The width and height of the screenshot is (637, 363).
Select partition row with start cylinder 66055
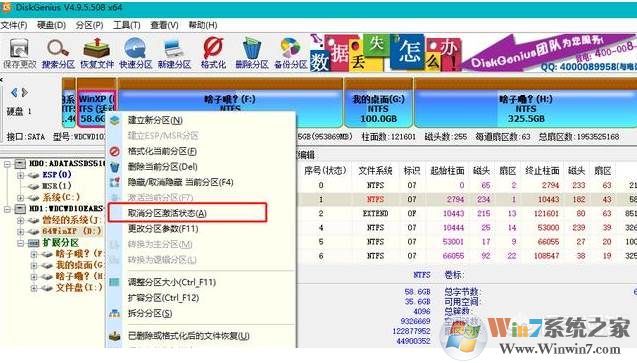click(x=467, y=256)
